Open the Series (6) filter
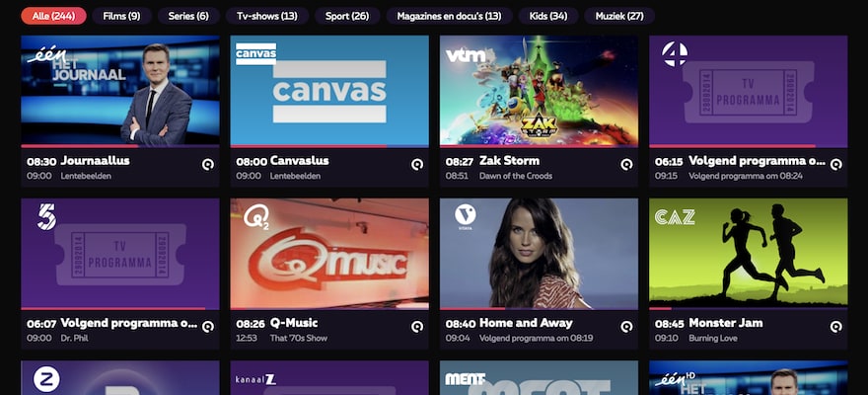Viewport: 868px width, 395px height. pyautogui.click(x=188, y=16)
